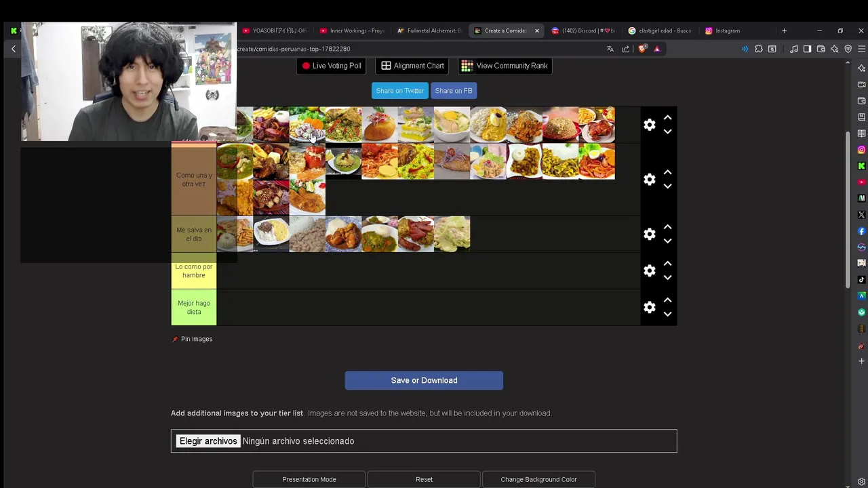Move 'Lo como por hambre' row up

[667, 264]
